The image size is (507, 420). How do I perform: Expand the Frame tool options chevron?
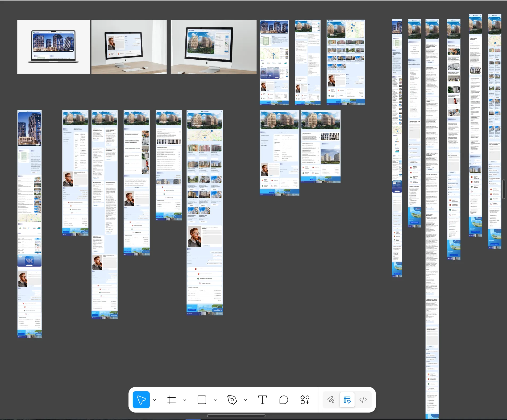pos(185,400)
